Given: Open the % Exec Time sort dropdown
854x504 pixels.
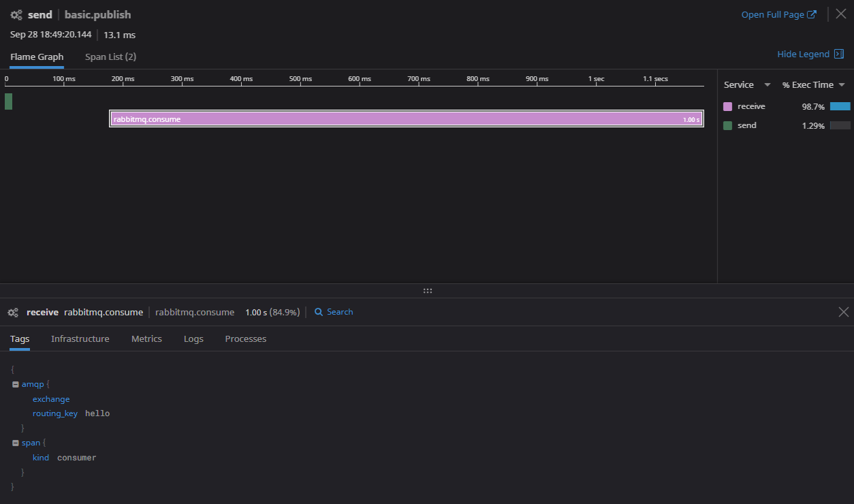Looking at the screenshot, I should pos(841,84).
